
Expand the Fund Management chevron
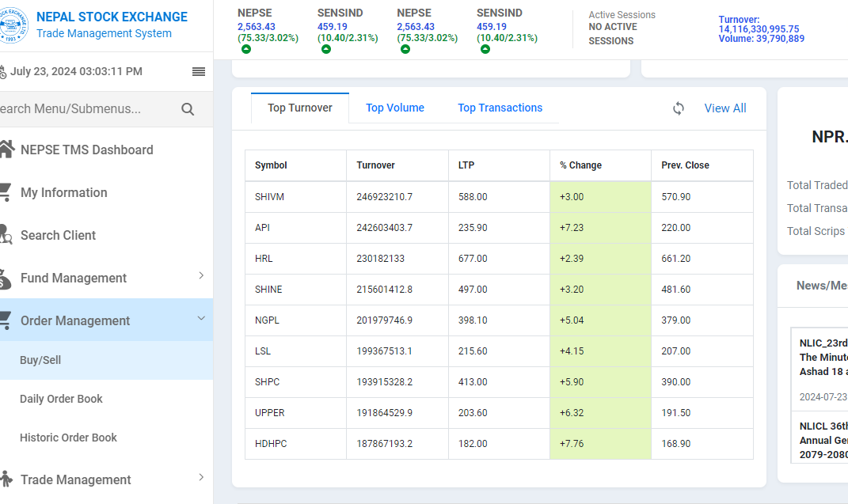201,275
